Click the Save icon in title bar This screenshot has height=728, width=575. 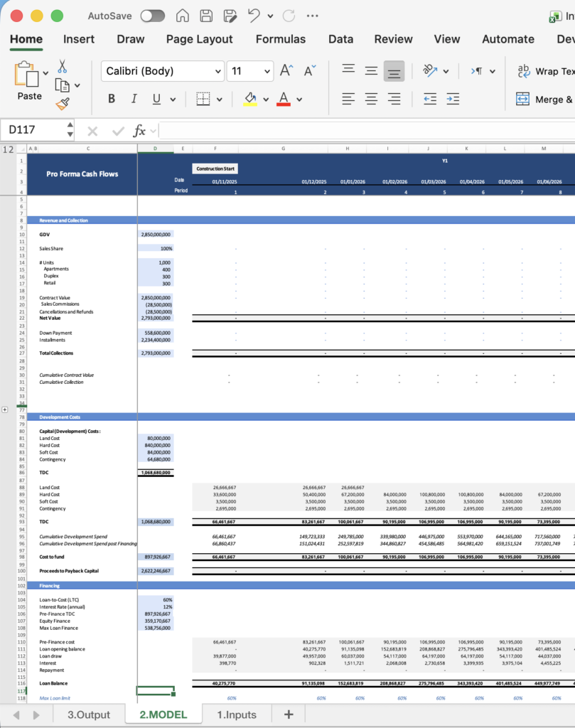point(206,16)
